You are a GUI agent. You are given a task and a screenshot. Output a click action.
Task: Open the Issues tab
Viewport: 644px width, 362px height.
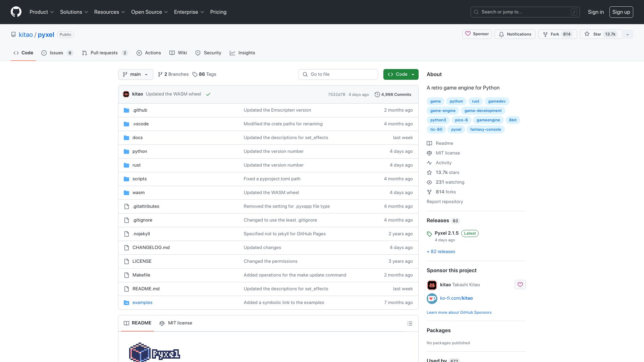click(57, 53)
